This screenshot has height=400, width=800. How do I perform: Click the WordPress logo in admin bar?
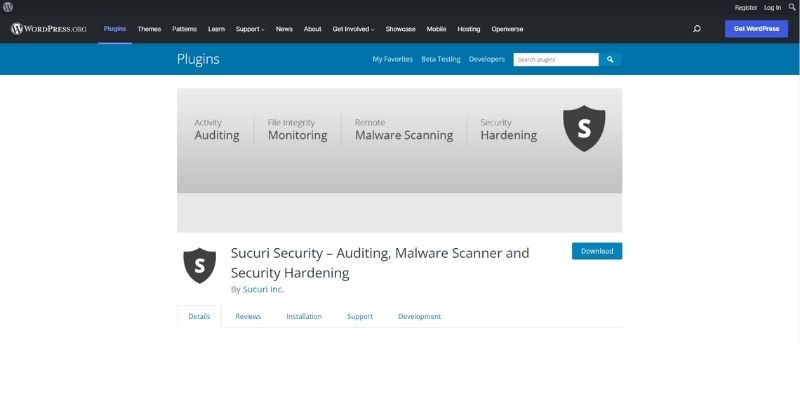[x=8, y=7]
